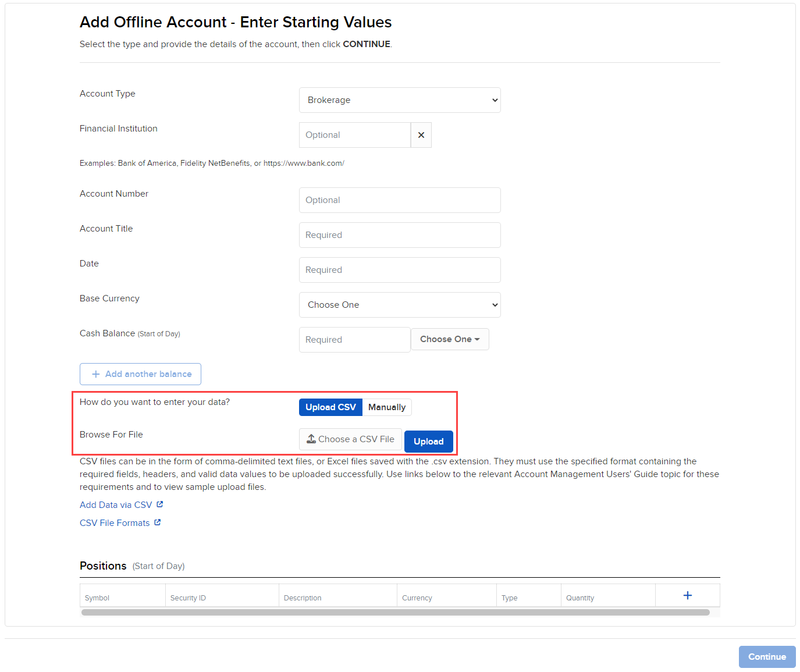Viewport: 800px width, 672px height.
Task: Click the external link icon beside Add Data via CSV
Action: 160,504
